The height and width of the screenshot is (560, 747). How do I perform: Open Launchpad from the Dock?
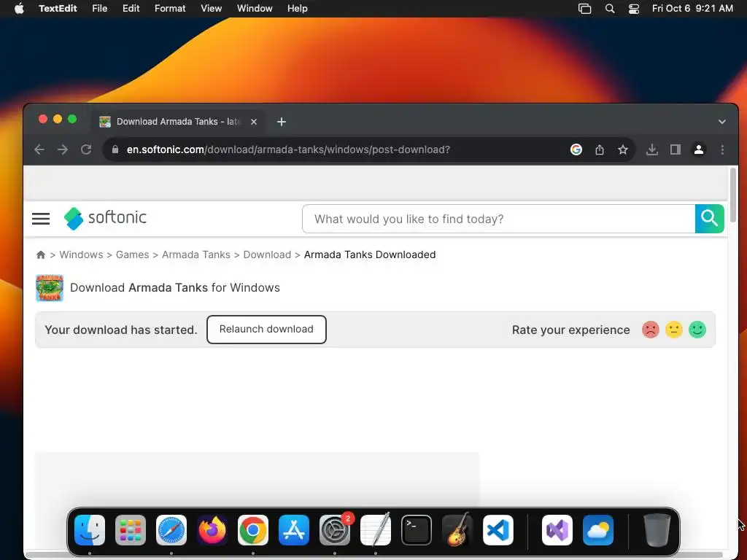pyautogui.click(x=131, y=530)
